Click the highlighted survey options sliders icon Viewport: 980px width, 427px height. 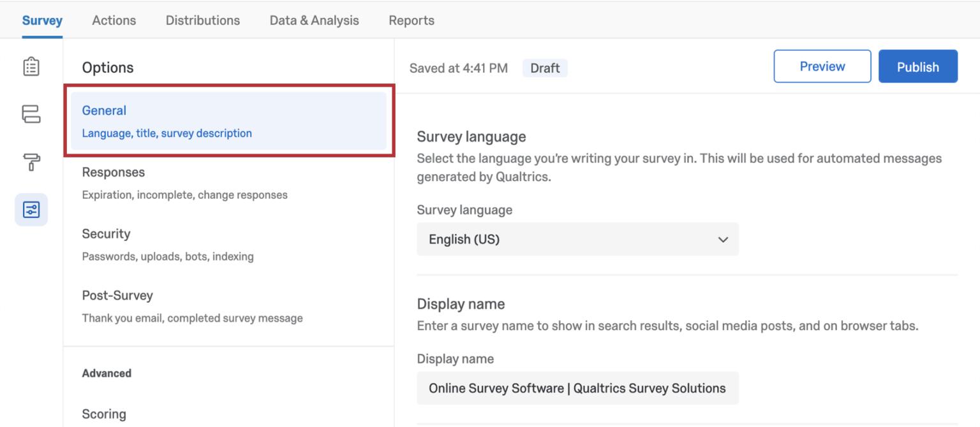point(31,209)
